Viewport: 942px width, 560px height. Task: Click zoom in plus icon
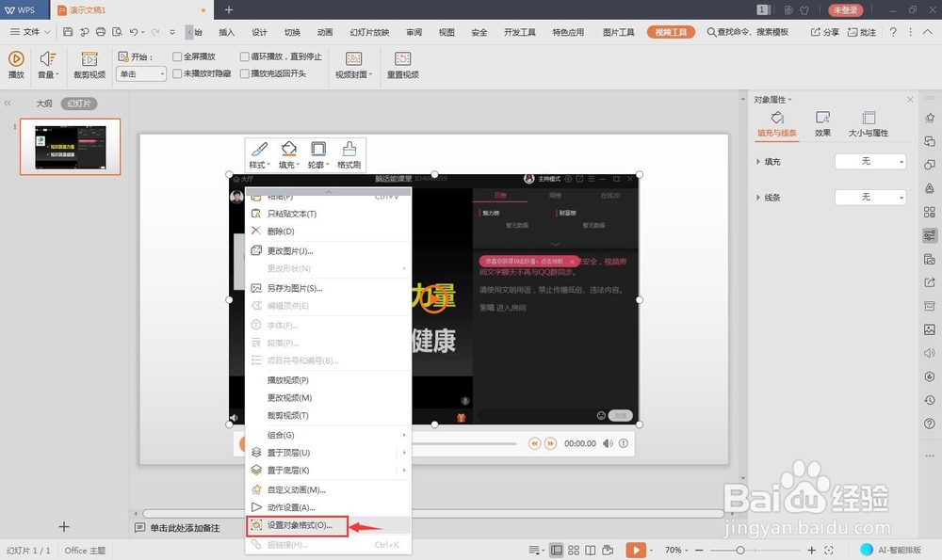pos(812,550)
